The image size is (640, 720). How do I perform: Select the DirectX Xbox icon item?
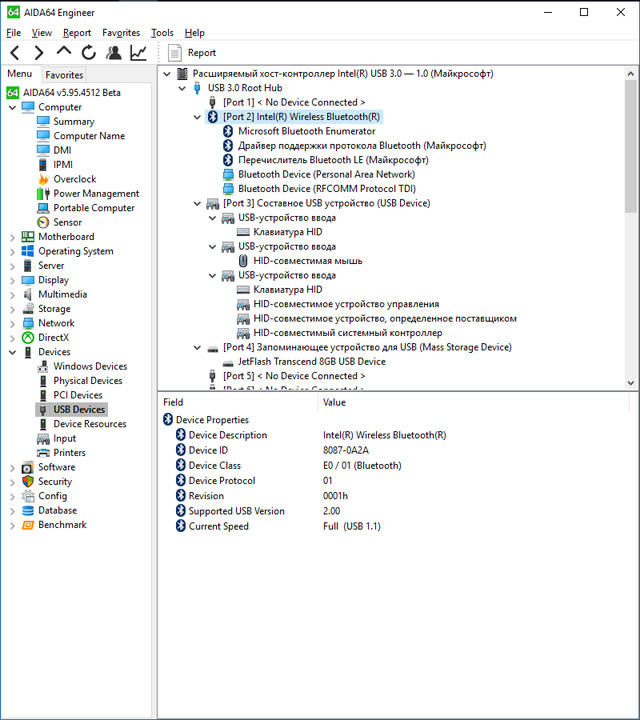tap(28, 338)
